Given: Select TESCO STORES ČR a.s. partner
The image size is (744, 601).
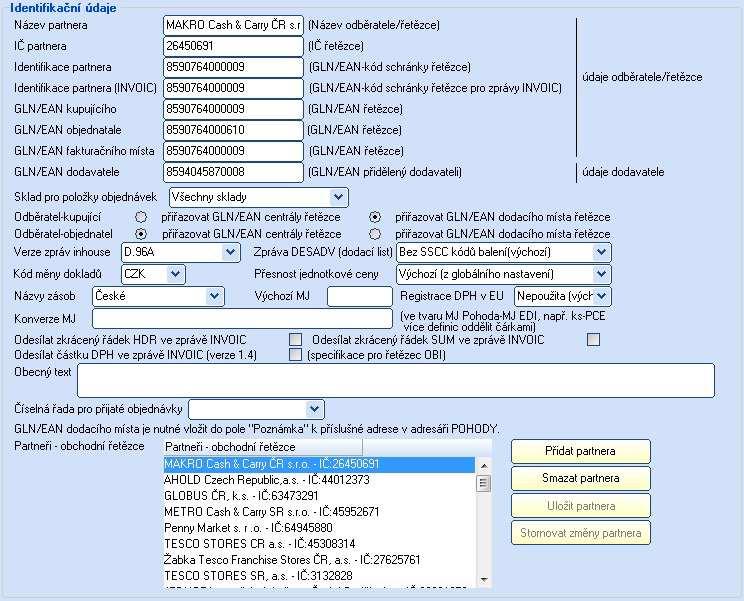Looking at the screenshot, I should [319, 544].
